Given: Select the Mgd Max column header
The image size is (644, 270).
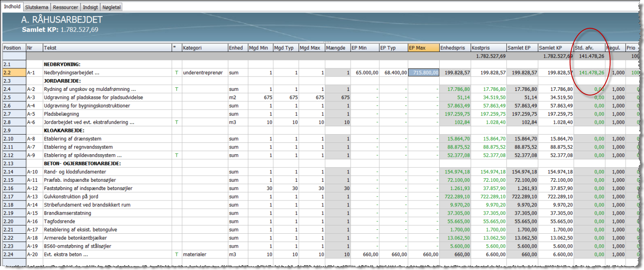Looking at the screenshot, I should point(312,48).
